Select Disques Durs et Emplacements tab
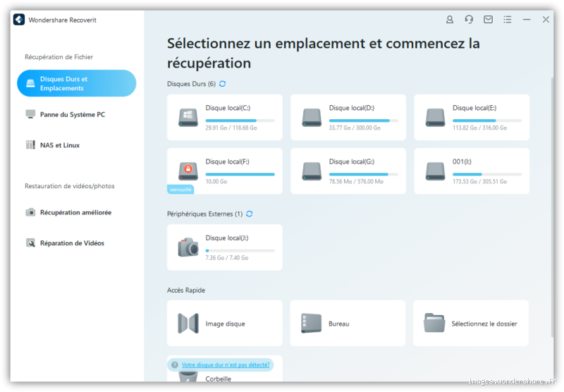 tap(76, 84)
